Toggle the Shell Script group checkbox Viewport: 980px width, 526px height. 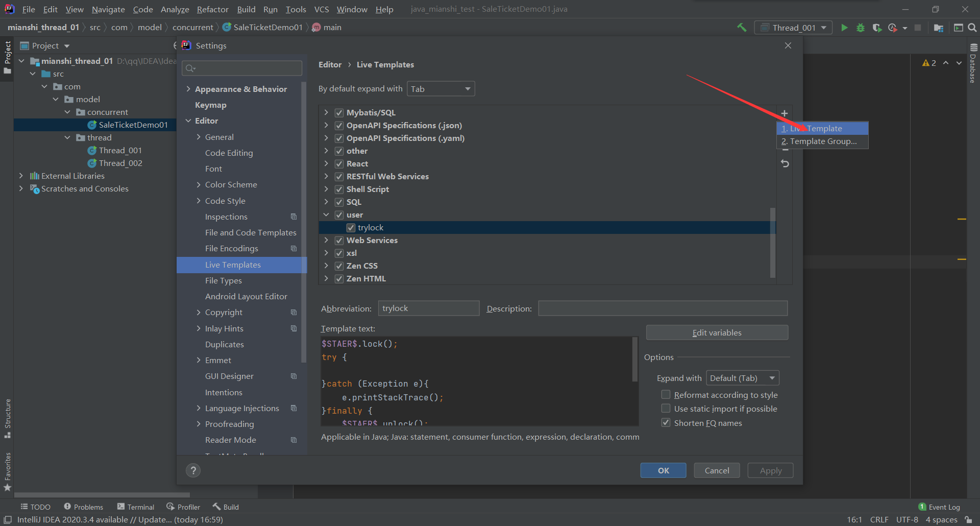(339, 189)
